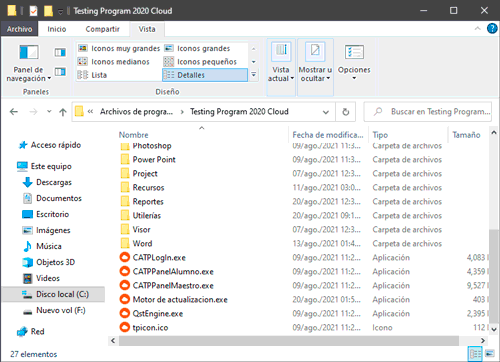Click the Motor de actualizacion.exe icon
The height and width of the screenshot is (362, 500).
(x=125, y=300)
